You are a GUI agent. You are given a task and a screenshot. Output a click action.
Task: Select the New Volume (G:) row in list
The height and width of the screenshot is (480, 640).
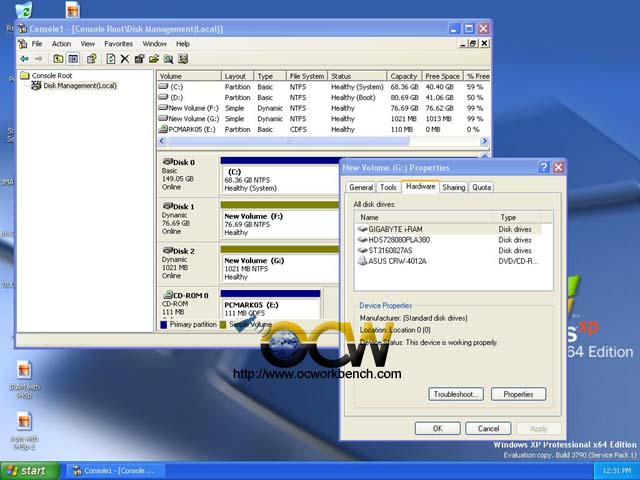(x=323, y=119)
